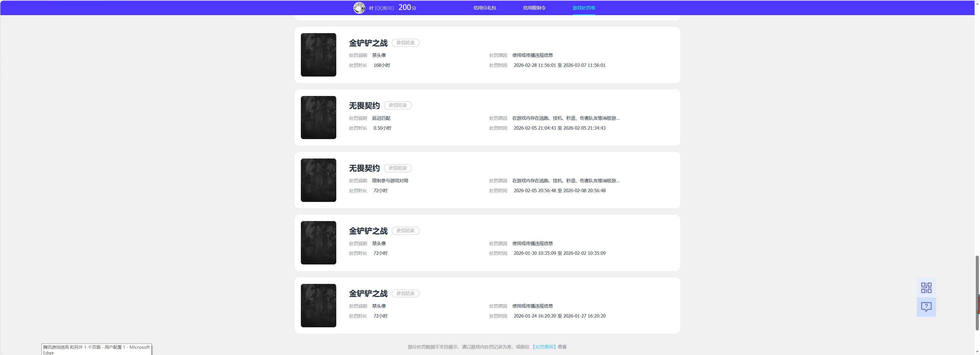The height and width of the screenshot is (355, 980).
Task: Click 处罚结束 badge on 2026-01-24 penalty
Action: [405, 293]
